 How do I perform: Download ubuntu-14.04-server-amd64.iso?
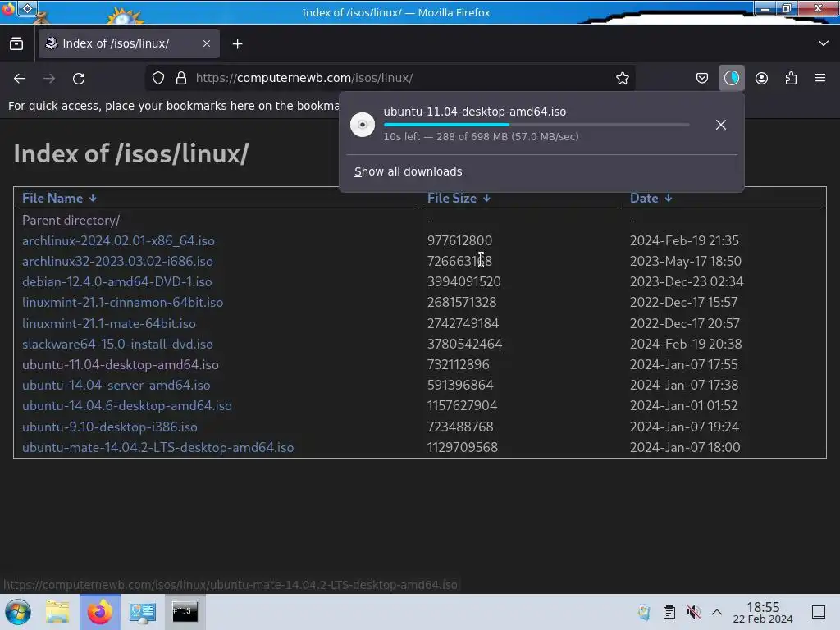pos(116,386)
